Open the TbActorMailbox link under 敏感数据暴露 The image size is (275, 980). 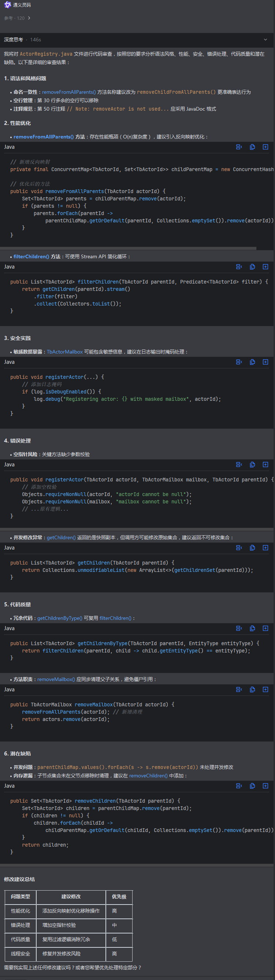click(x=65, y=352)
